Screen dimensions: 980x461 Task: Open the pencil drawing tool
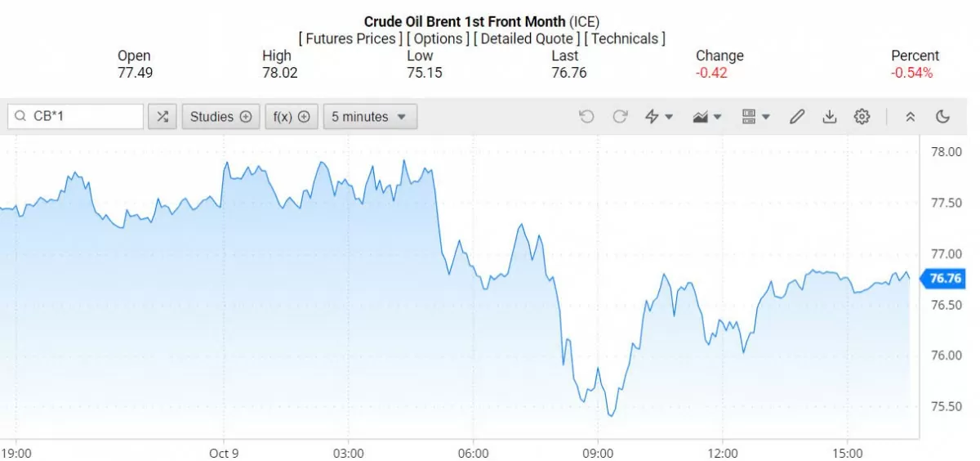(796, 117)
